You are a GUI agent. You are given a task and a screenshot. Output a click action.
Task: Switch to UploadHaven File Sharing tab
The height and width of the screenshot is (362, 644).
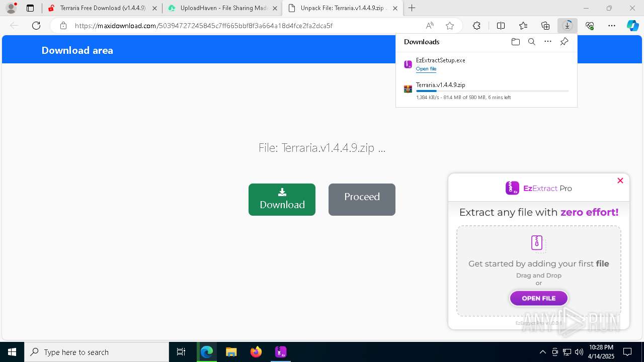[x=223, y=8]
